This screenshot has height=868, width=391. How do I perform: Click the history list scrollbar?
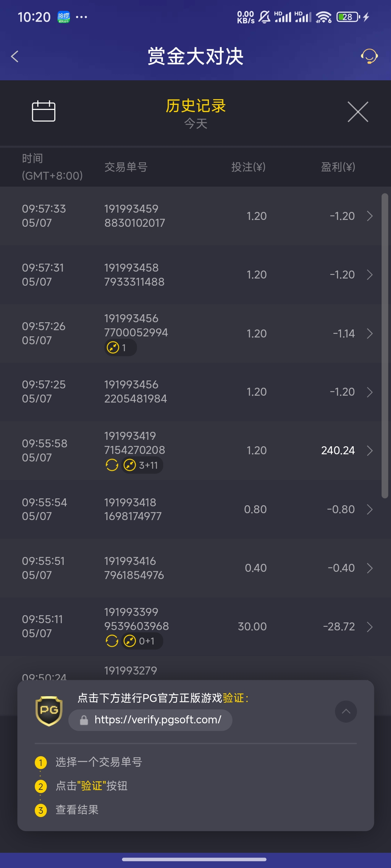[x=385, y=346]
